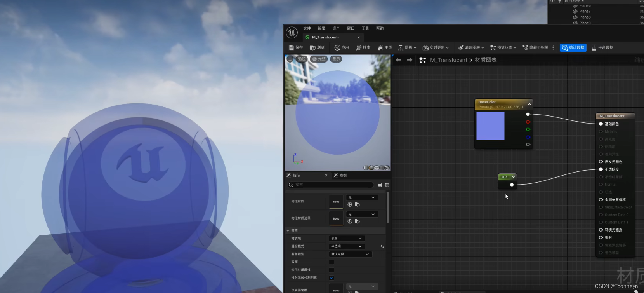
Task: Open 层级 hierarchy dropdown
Action: click(407, 47)
